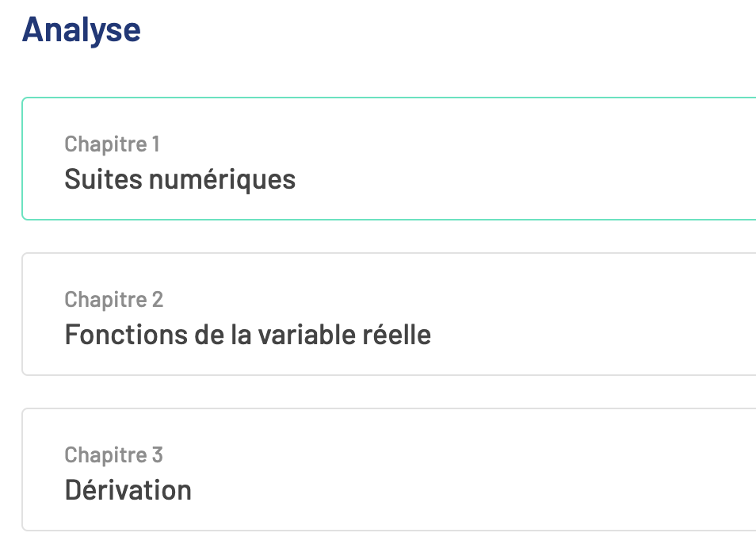This screenshot has height=552, width=756.
Task: Open the Fonctions de la variable réelle chapter
Action: (x=247, y=334)
